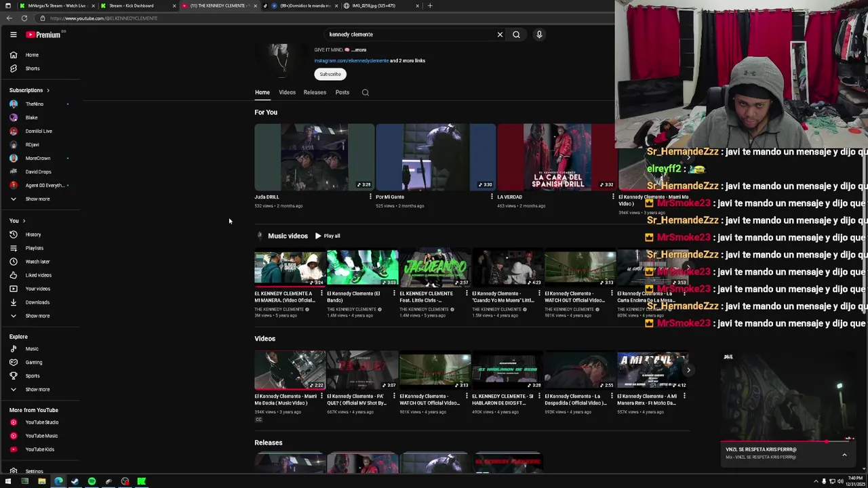This screenshot has width=868, height=488.
Task: Expand the mini player chevron
Action: [x=844, y=455]
